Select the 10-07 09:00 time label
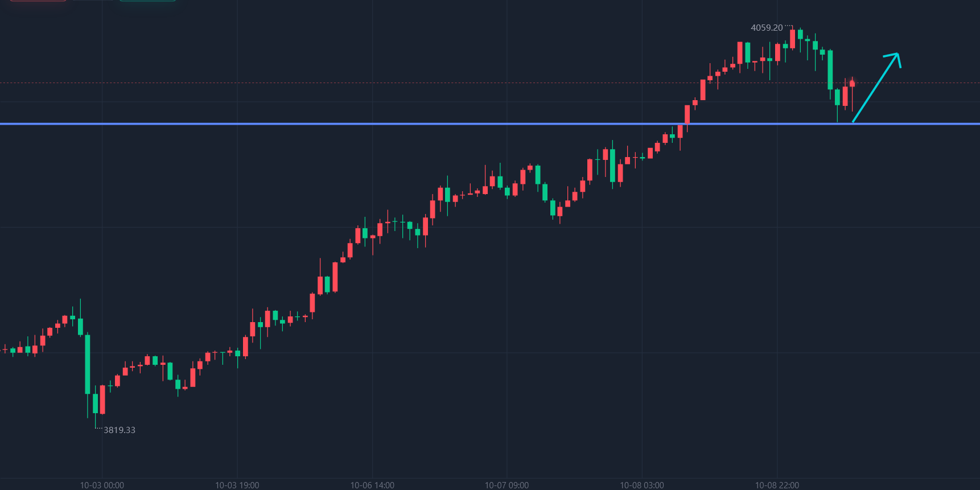This screenshot has width=980, height=490. (x=507, y=485)
